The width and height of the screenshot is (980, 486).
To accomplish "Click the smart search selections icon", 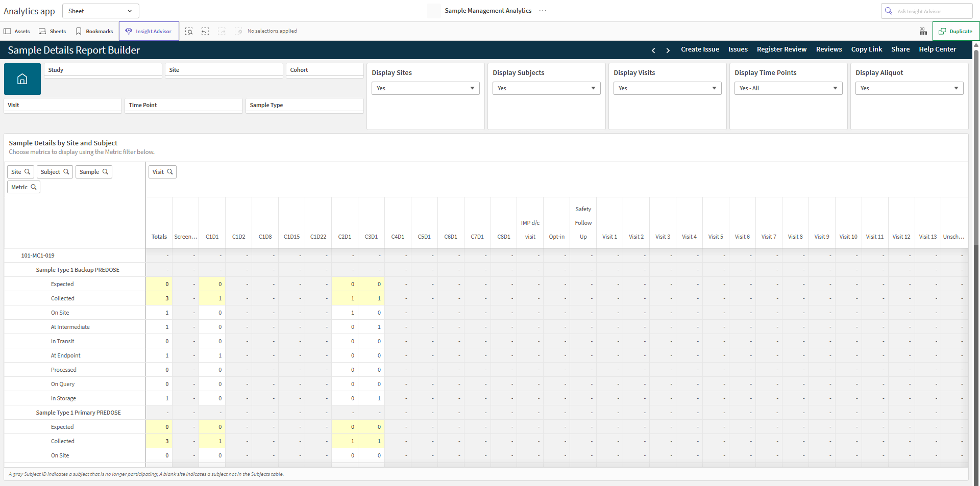I will 189,31.
